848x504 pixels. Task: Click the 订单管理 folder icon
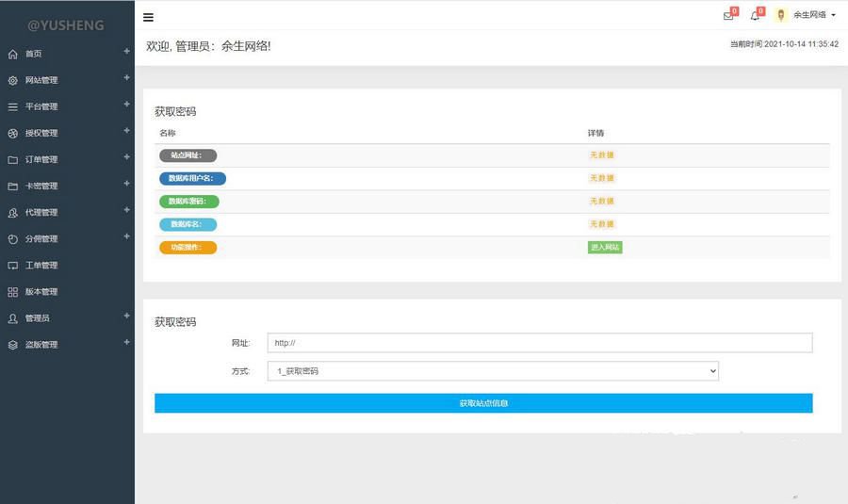click(x=13, y=160)
